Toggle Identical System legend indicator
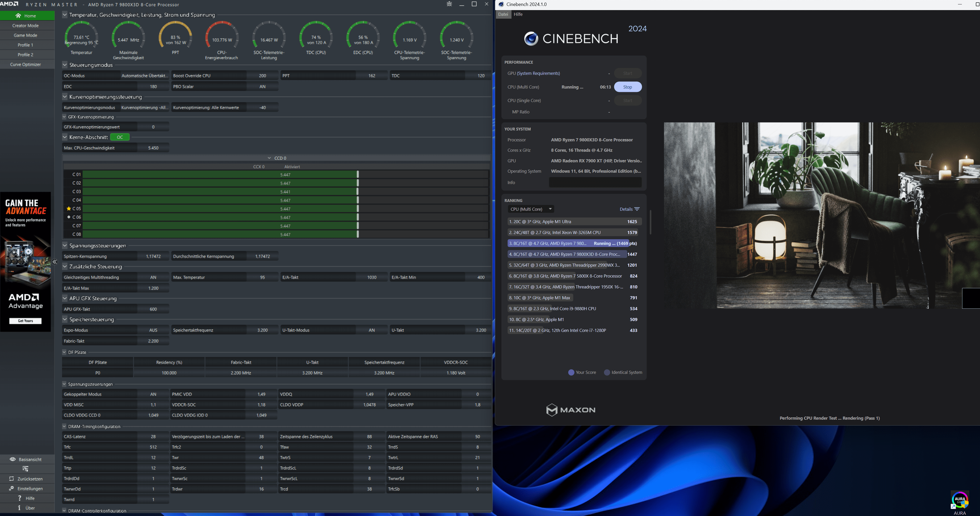Screen dimensions: 980x516 (607, 372)
